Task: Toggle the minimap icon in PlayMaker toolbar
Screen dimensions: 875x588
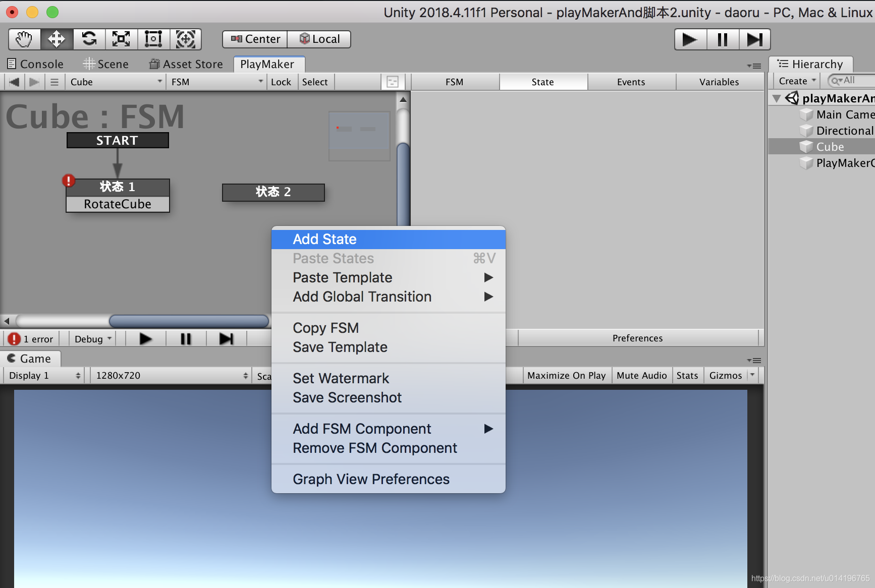Action: 393,82
